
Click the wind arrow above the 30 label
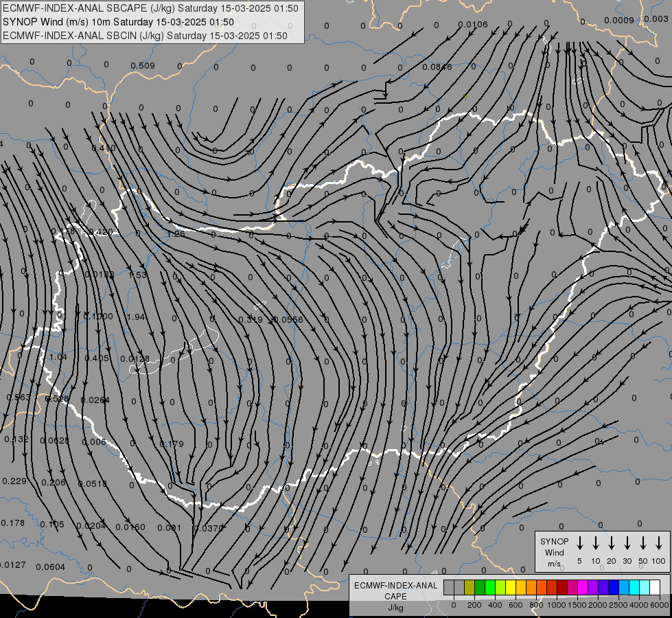pyautogui.click(x=627, y=543)
